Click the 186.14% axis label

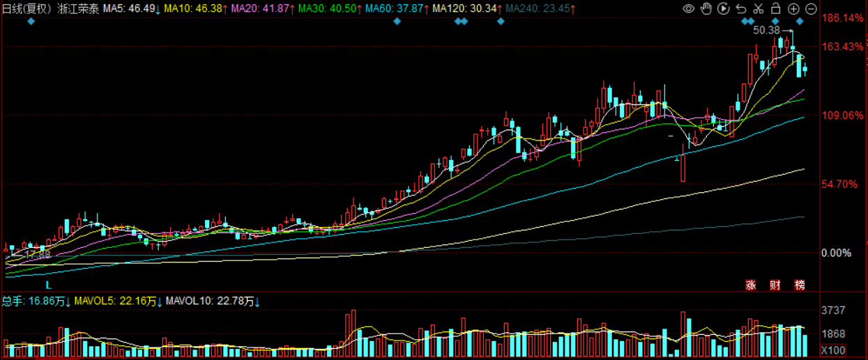pyautogui.click(x=843, y=18)
